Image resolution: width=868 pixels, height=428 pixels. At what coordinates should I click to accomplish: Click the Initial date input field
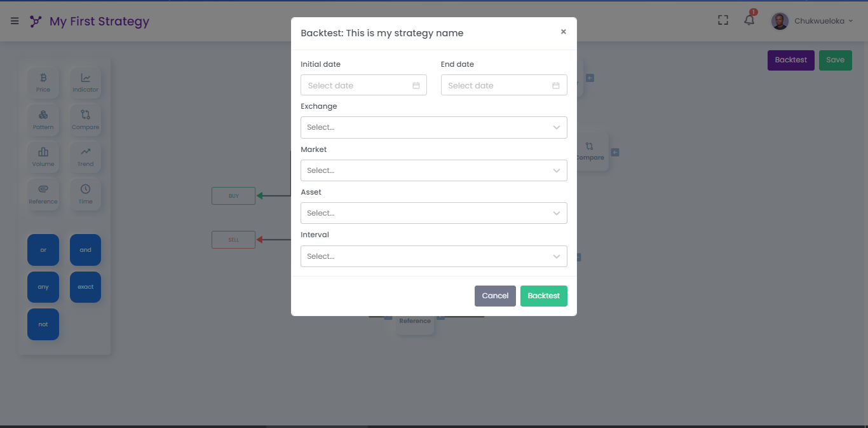click(x=363, y=85)
